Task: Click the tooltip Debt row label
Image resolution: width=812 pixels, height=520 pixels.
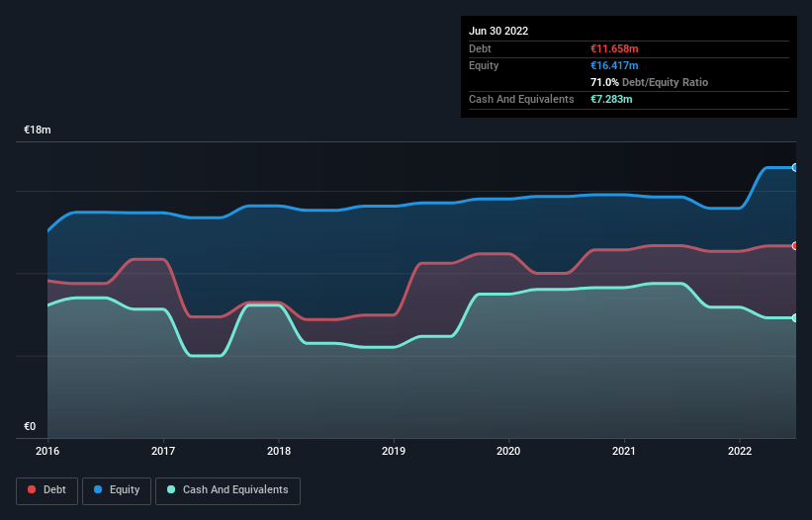Action: point(480,48)
